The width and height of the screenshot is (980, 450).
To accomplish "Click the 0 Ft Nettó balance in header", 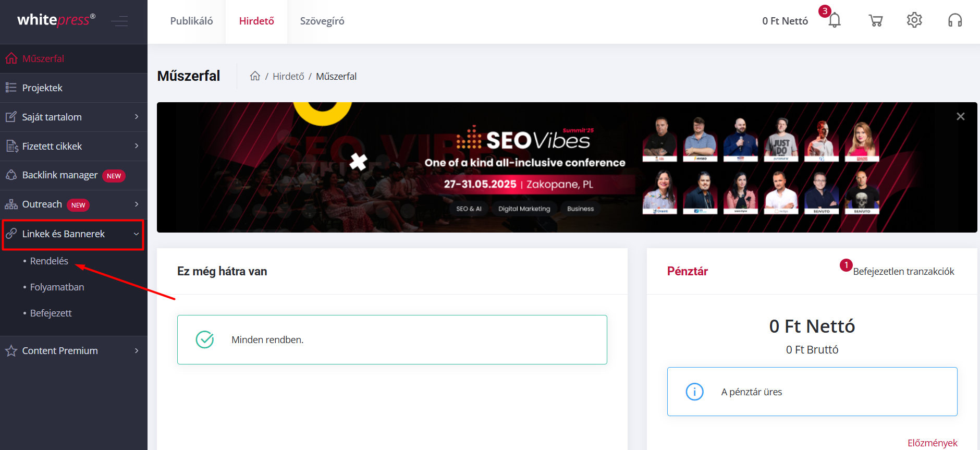I will click(785, 21).
